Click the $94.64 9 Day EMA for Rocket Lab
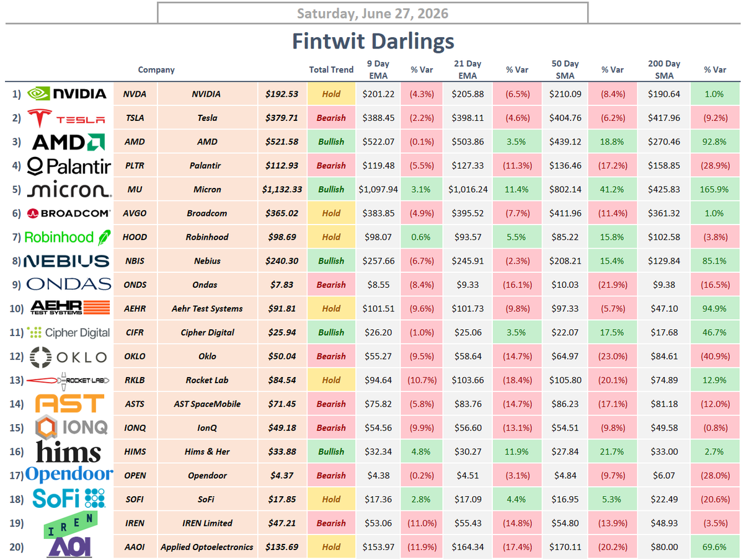Viewport: 744px width, 560px height. (x=378, y=380)
